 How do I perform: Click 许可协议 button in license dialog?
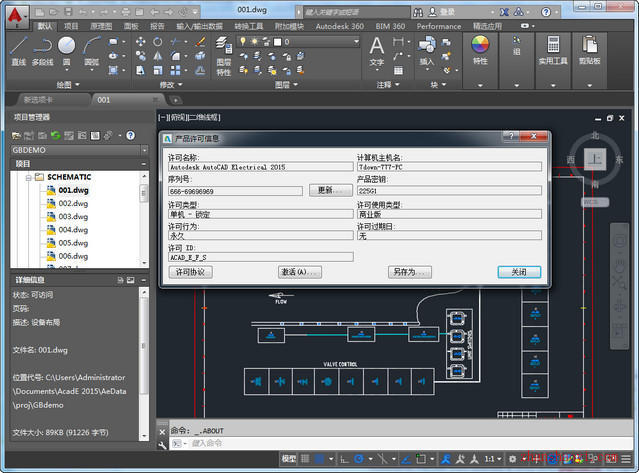[x=190, y=272]
